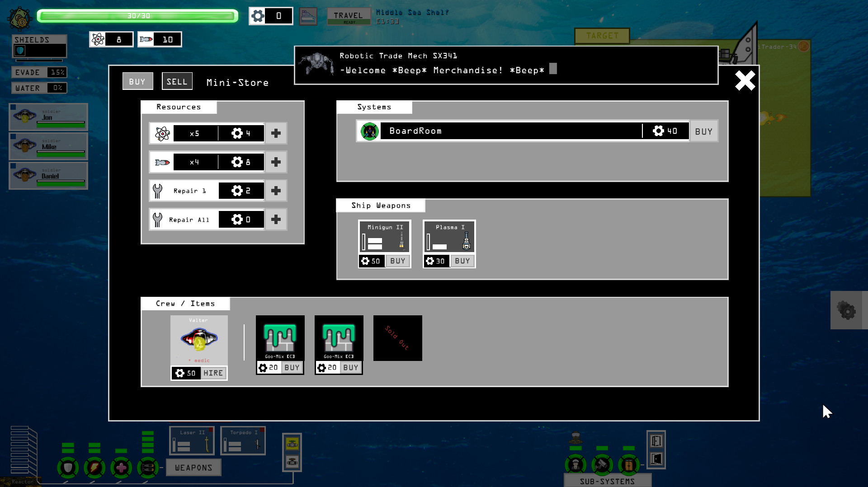Select the shields subsystem dial near the Reactor
The image size is (868, 487).
point(68,468)
